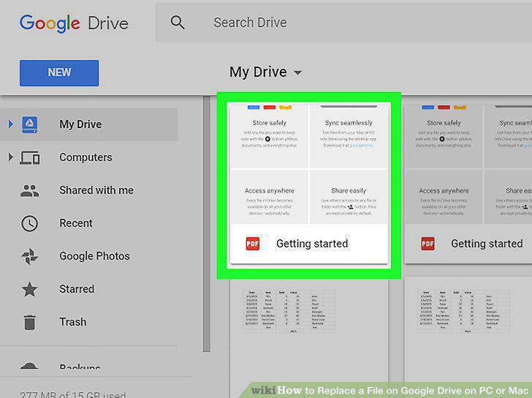Click PDF icon of highlighted Getting started file
The image size is (532, 398).
pyautogui.click(x=253, y=244)
